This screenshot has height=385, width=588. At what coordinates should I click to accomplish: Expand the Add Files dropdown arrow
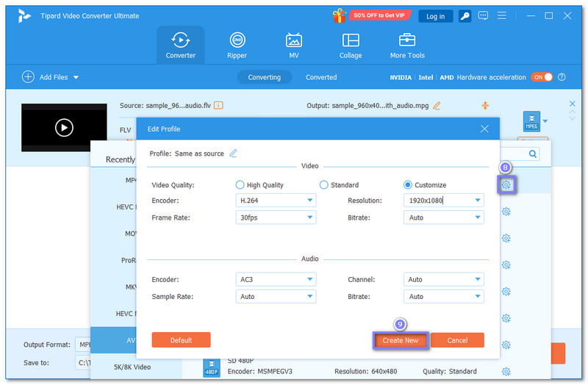click(76, 77)
